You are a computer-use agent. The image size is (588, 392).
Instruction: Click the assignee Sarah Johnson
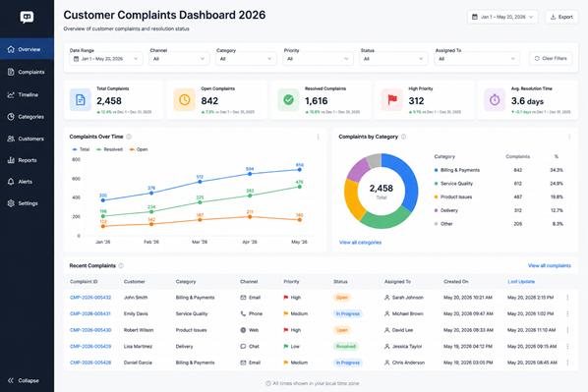point(404,298)
